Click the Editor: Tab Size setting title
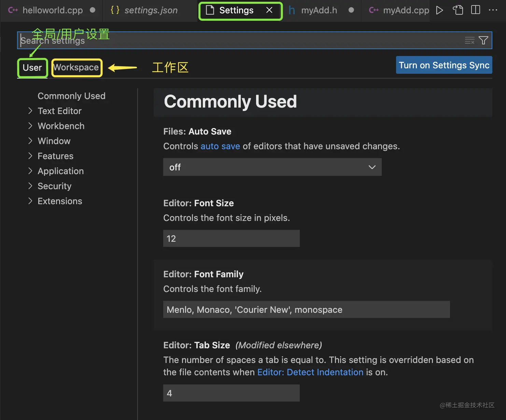 coord(197,345)
